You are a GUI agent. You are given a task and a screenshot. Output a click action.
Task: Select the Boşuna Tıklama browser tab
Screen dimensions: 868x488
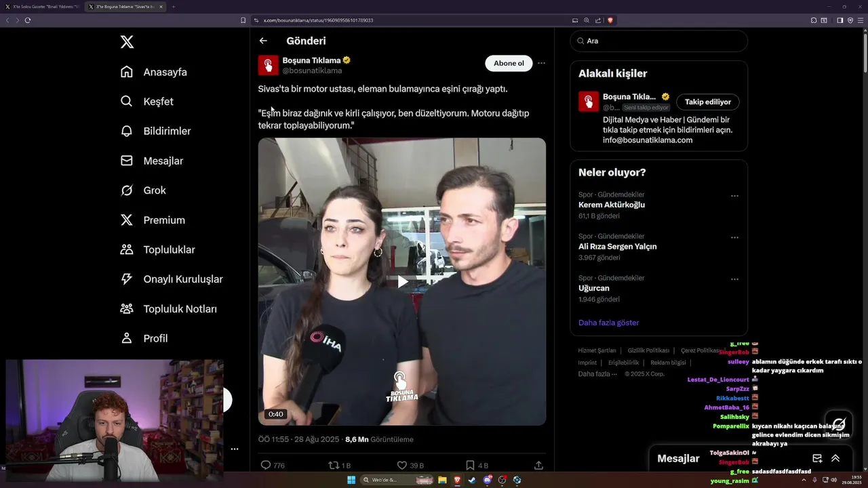(126, 7)
